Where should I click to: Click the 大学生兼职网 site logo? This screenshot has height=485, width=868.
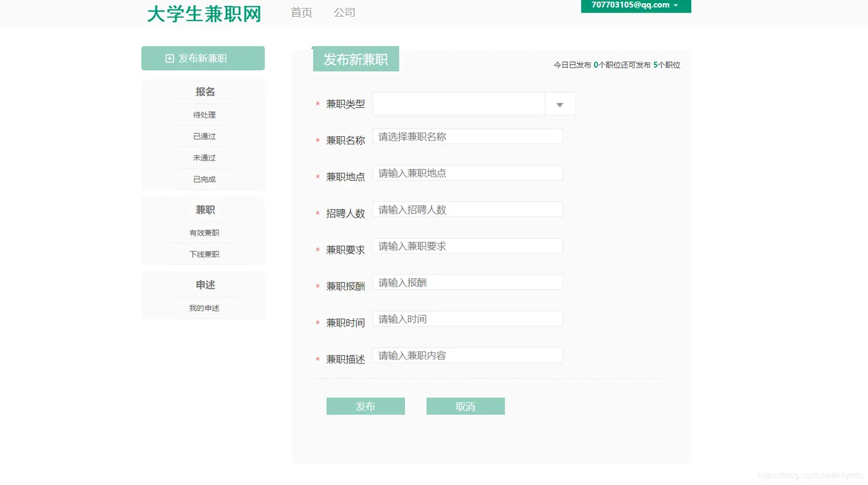[204, 14]
